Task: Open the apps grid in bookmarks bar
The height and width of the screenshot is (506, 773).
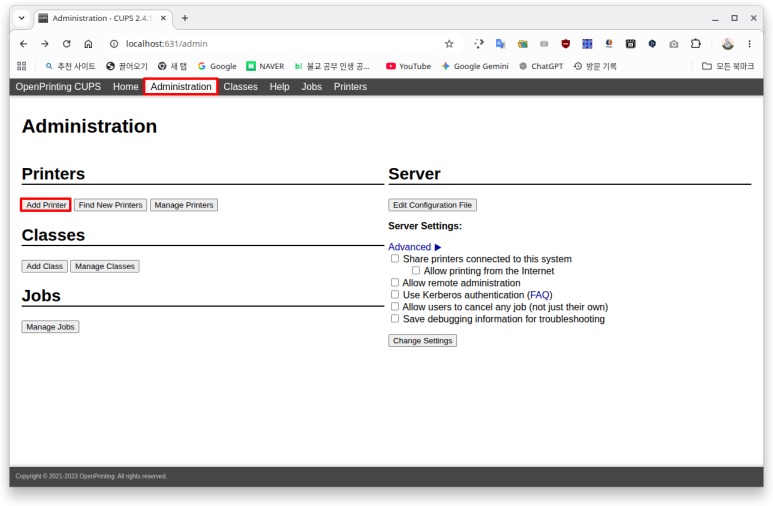Action: pyautogui.click(x=22, y=66)
